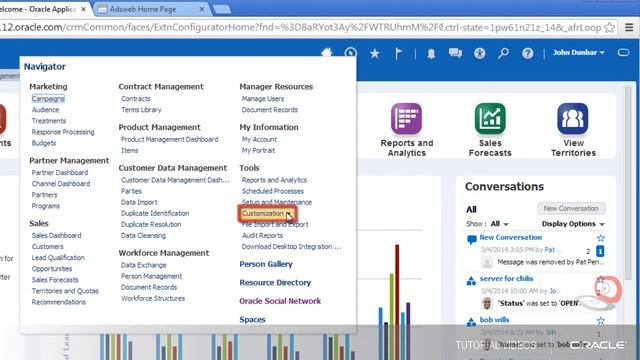The height and width of the screenshot is (360, 640).
Task: Open Programs under Partner Management
Action: (46, 206)
